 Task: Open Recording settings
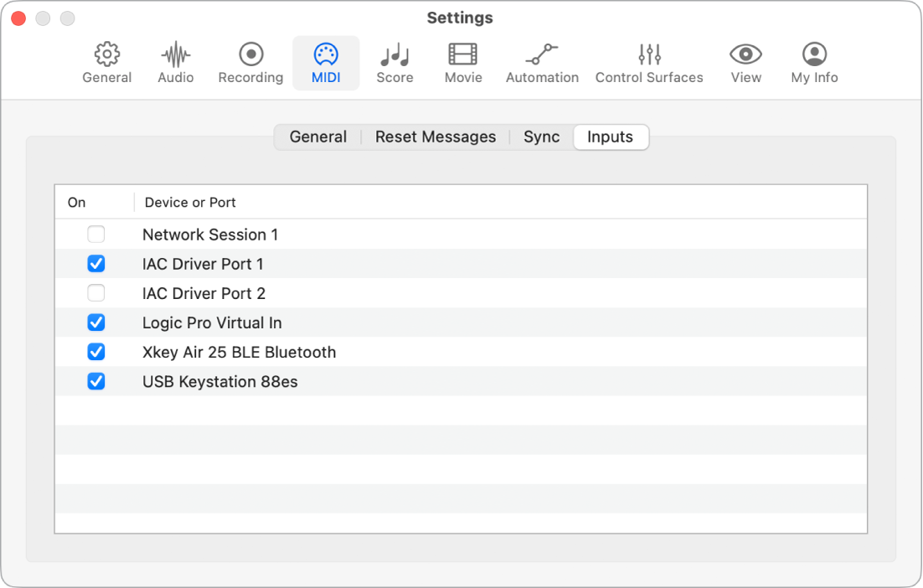pos(250,62)
